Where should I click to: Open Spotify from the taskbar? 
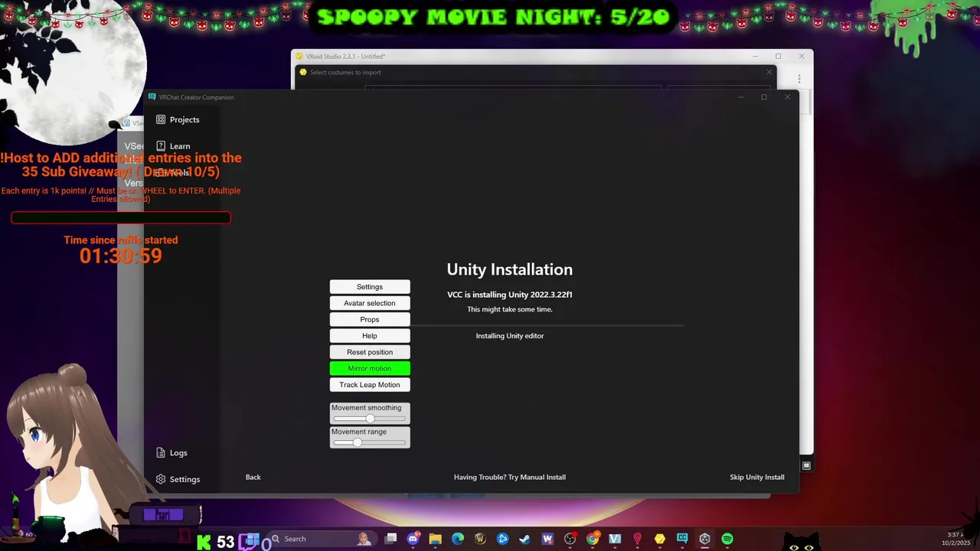(727, 539)
